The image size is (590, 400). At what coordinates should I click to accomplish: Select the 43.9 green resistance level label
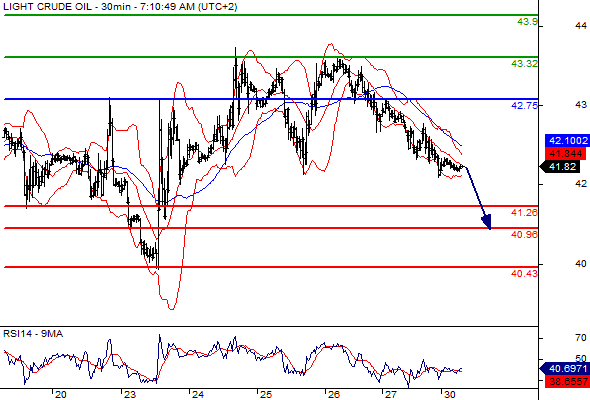point(527,22)
